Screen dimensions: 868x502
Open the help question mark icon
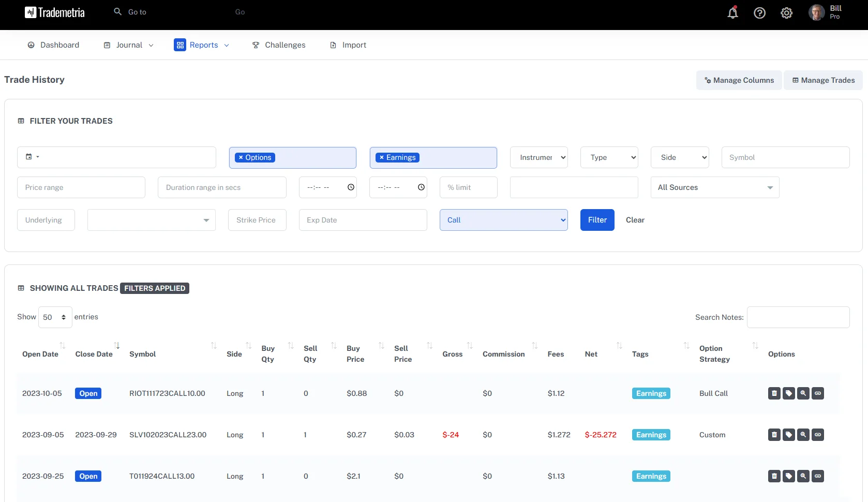click(x=759, y=13)
